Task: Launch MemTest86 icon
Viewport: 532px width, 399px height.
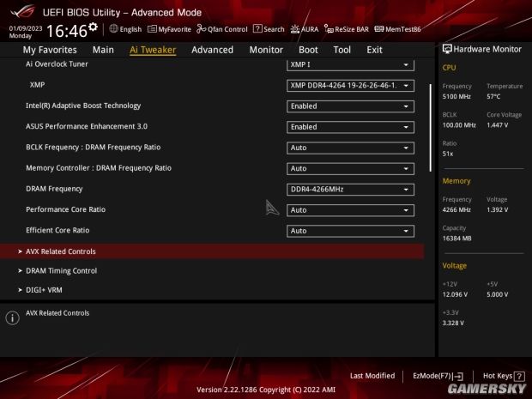Action: pos(379,29)
